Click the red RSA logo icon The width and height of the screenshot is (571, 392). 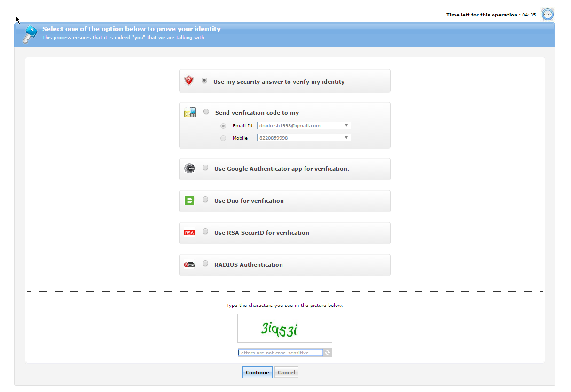(189, 233)
